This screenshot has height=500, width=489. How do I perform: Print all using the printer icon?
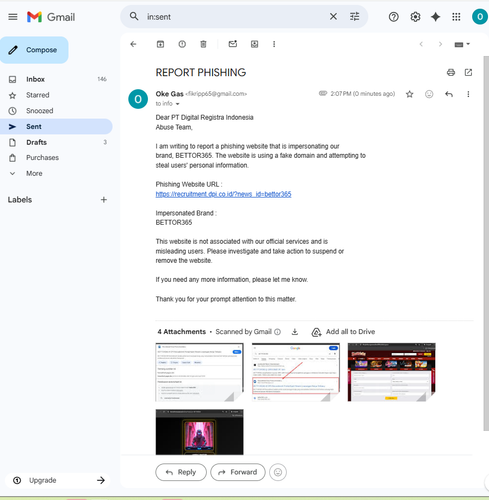[x=451, y=72]
